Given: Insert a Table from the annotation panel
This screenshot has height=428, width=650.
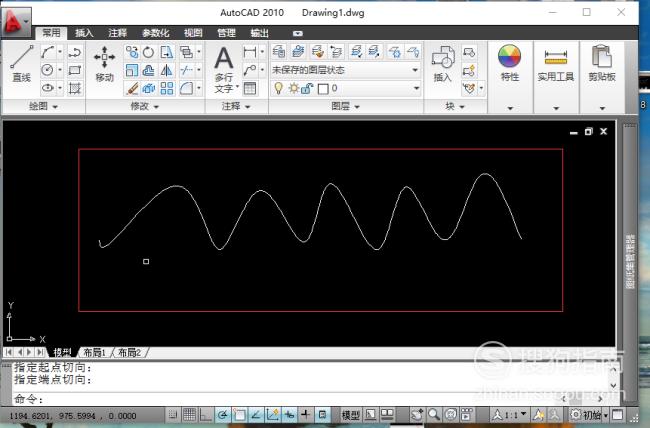Looking at the screenshot, I should point(250,88).
